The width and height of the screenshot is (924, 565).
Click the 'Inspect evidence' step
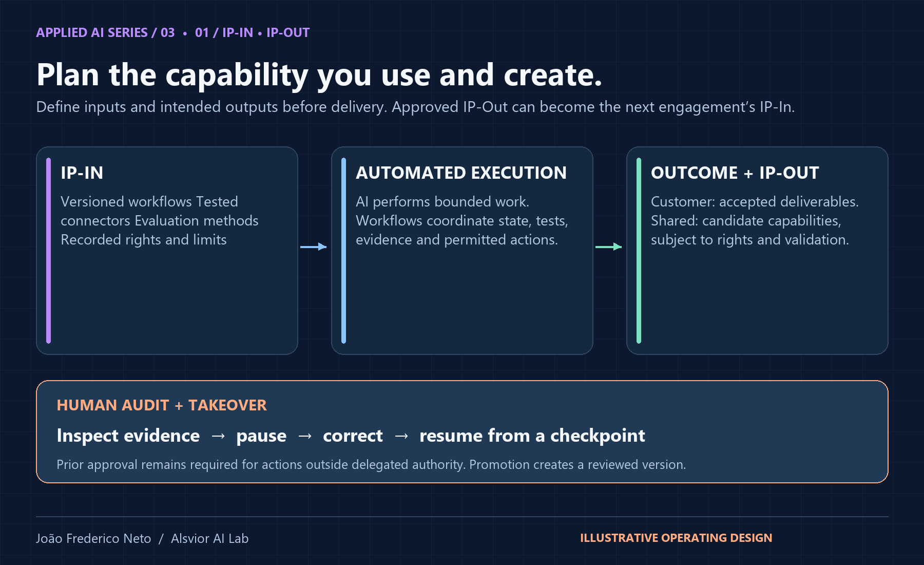click(x=128, y=436)
